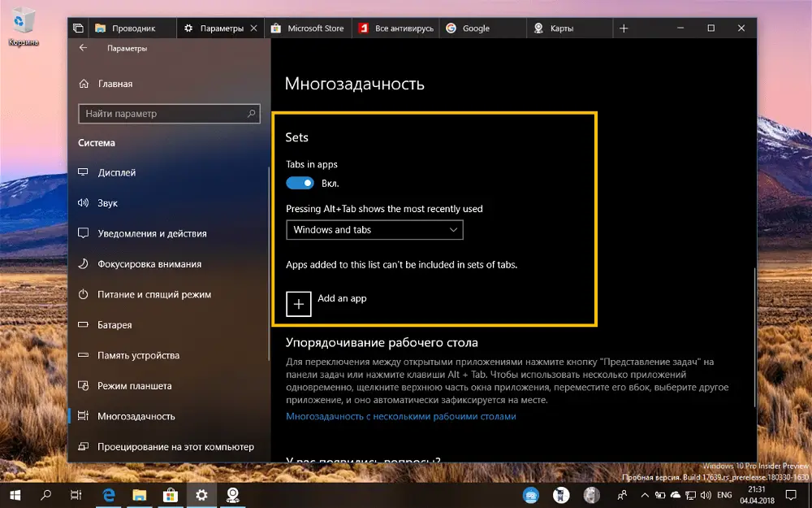Show hidden tray icons chevron
This screenshot has width=812, height=508.
click(645, 495)
